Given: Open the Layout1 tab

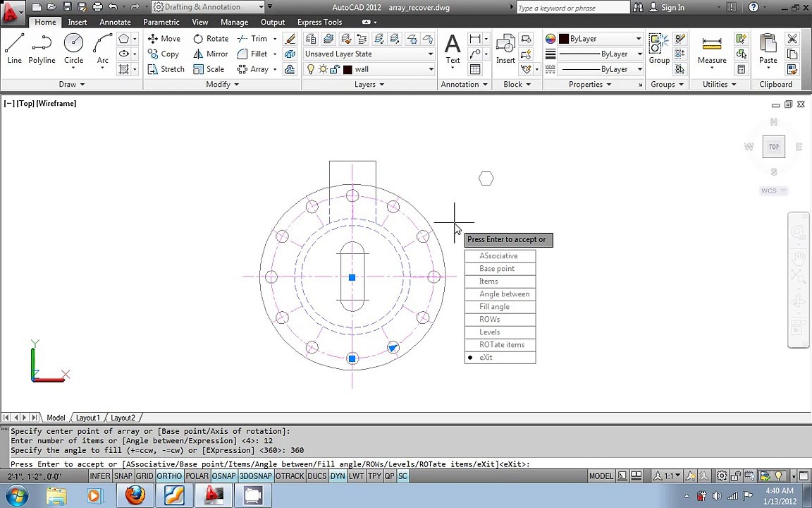Looking at the screenshot, I should (x=87, y=418).
